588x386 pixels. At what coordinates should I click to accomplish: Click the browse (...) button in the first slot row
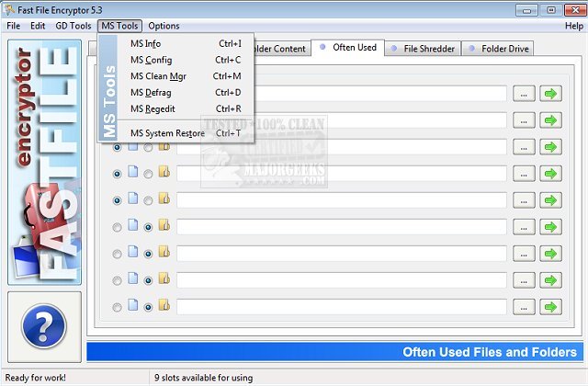click(x=524, y=94)
